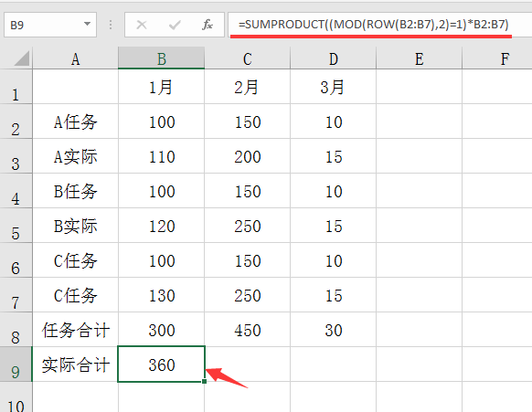Select row 4 header

coord(16,191)
